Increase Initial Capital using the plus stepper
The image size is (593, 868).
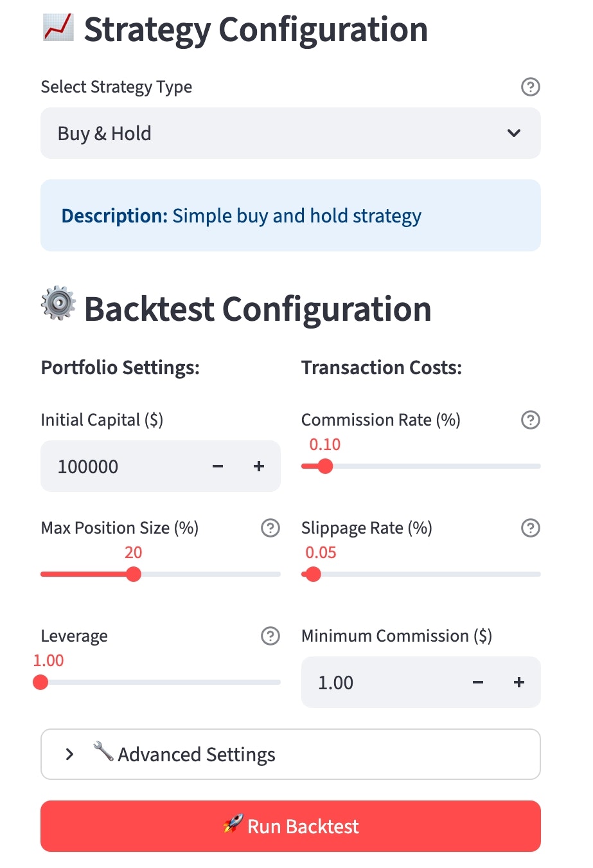(258, 466)
